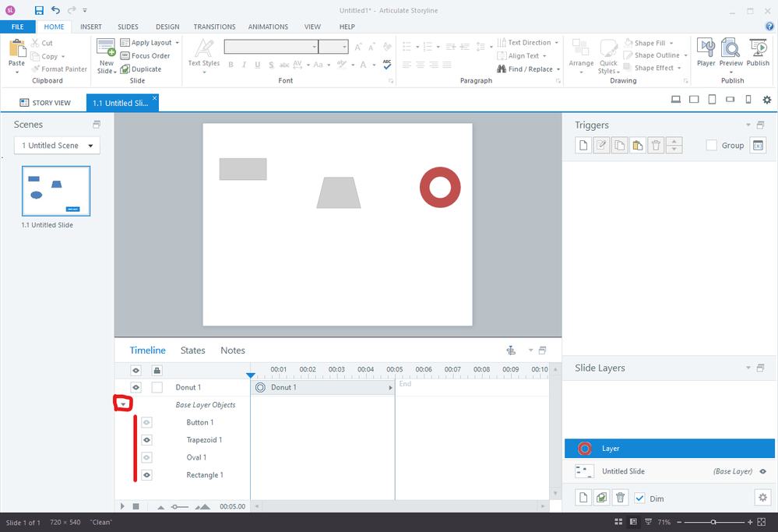The image size is (778, 532).
Task: Click the Publish icon in ribbon
Action: [758, 51]
